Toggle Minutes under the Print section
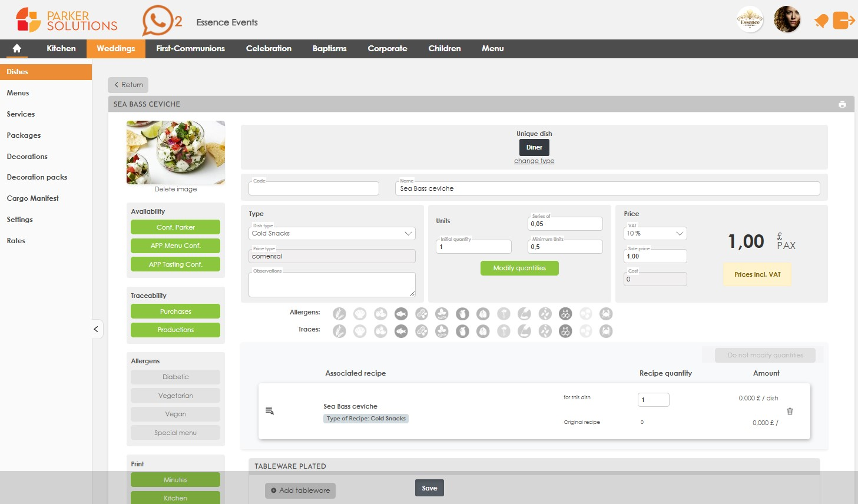858x504 pixels. (x=175, y=479)
